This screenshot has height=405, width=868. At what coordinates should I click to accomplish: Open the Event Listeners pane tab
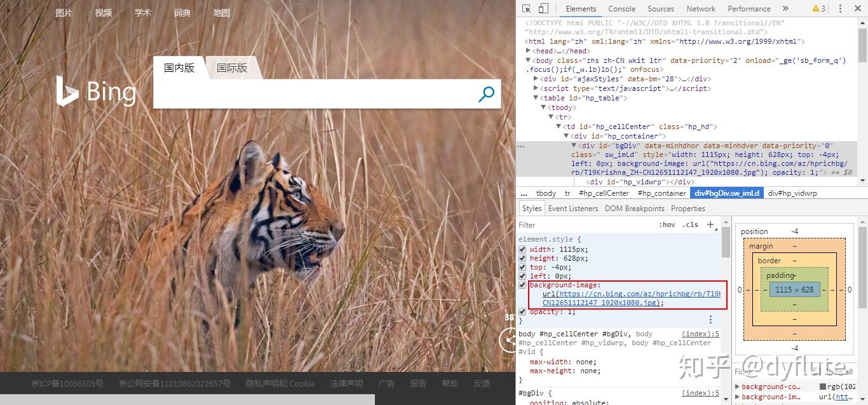tap(573, 209)
